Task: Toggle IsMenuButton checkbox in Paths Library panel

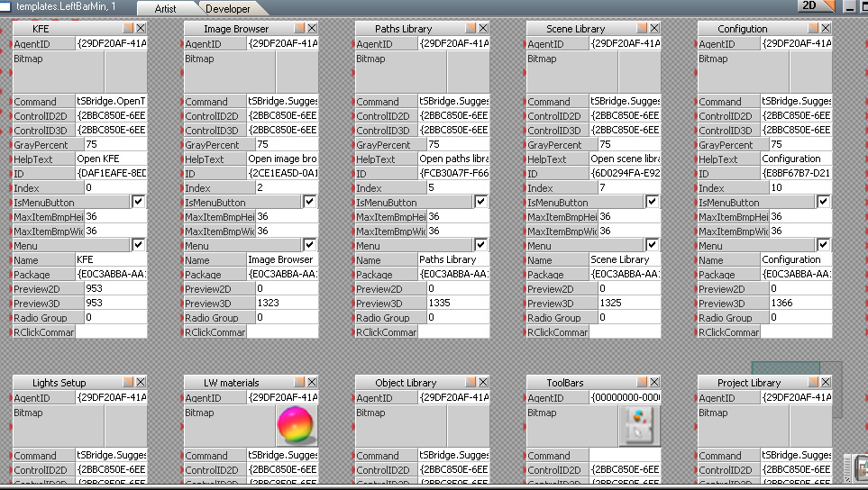Action: (481, 202)
